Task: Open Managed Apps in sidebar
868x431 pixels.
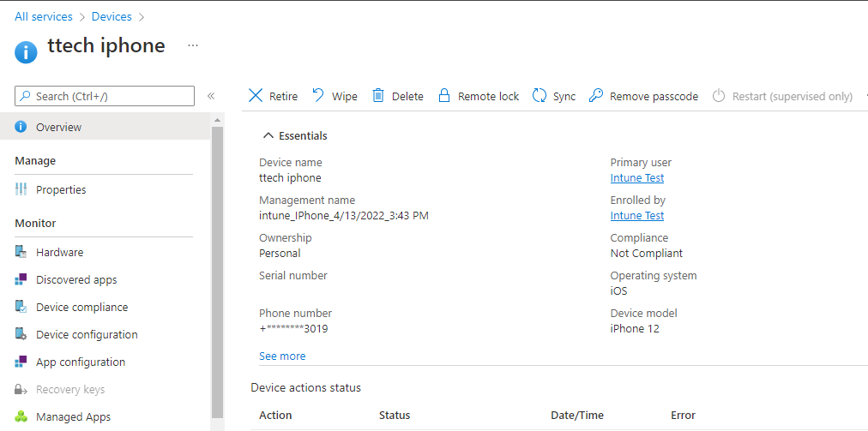Action: coord(73,417)
